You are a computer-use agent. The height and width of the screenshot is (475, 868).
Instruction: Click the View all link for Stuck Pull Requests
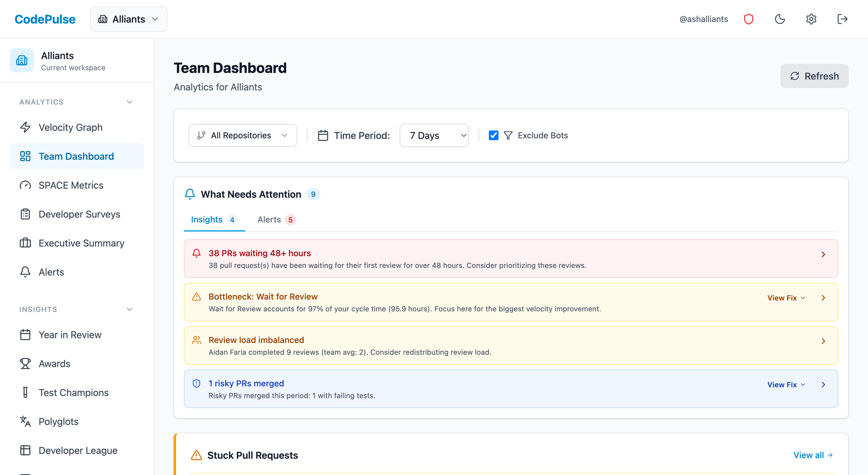click(x=813, y=455)
